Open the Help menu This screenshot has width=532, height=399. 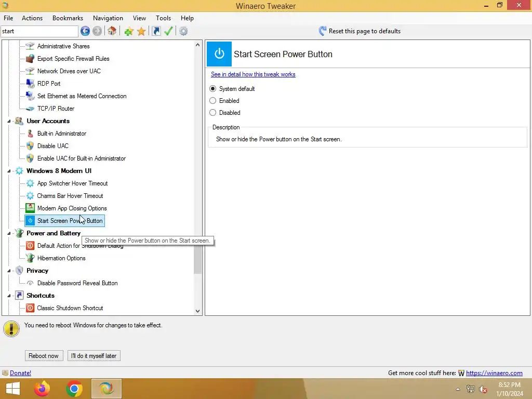tap(187, 18)
